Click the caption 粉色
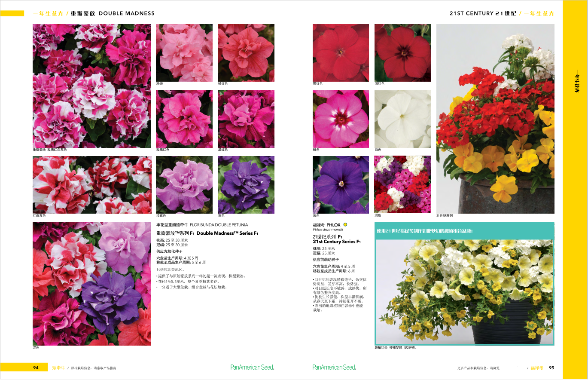This screenshot has height=380, width=588. [x=316, y=150]
